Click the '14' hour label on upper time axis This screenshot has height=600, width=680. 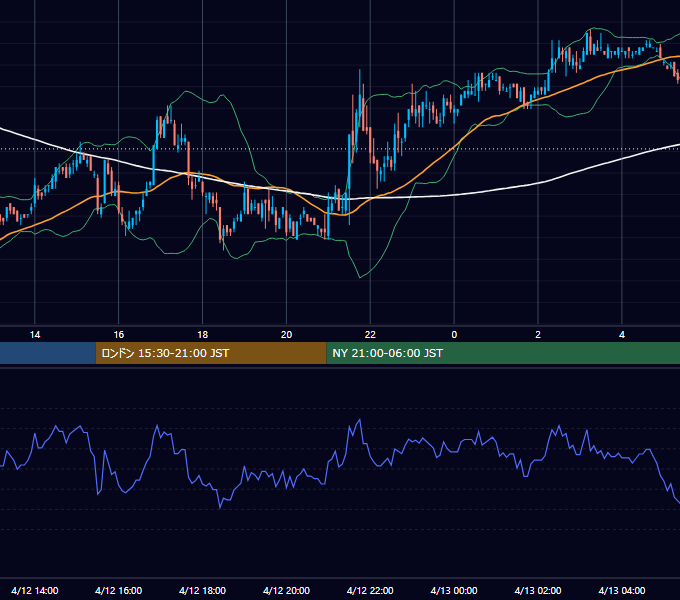[x=35, y=335]
